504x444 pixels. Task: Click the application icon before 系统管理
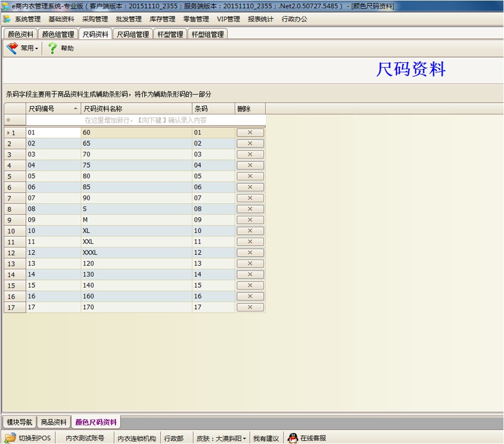(x=6, y=19)
